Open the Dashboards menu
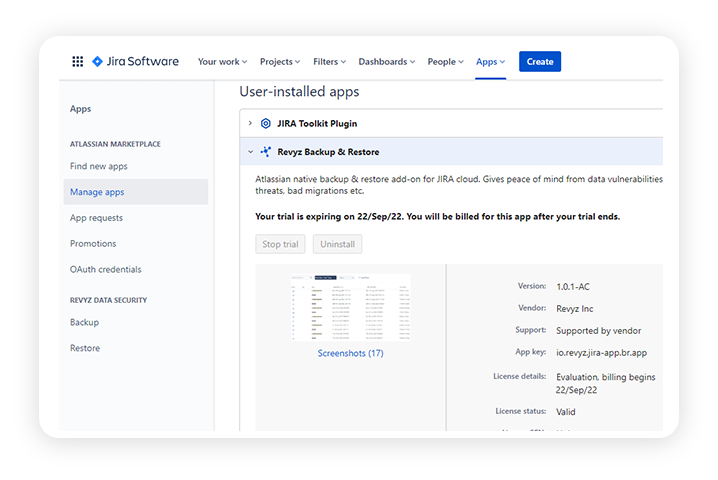Screen dimensions: 718x480 coord(386,62)
